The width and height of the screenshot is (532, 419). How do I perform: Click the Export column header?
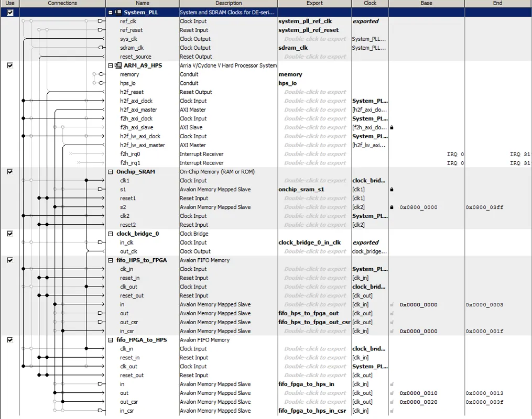point(314,3)
